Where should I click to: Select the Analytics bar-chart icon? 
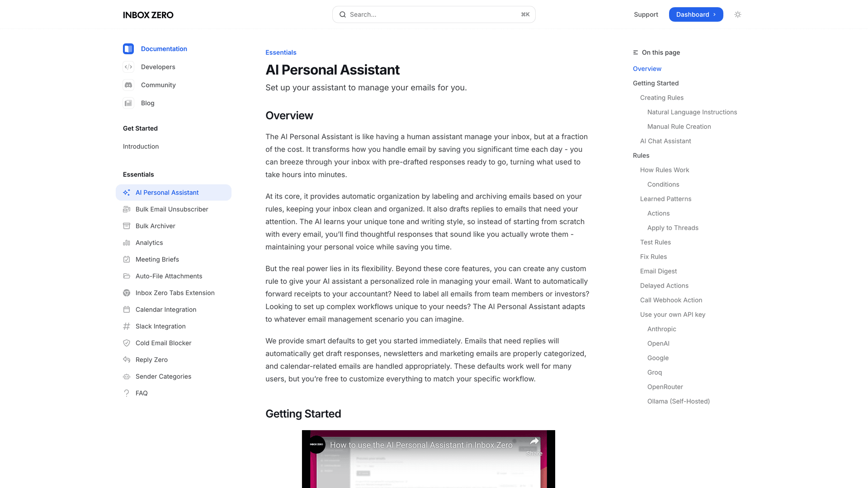127,243
